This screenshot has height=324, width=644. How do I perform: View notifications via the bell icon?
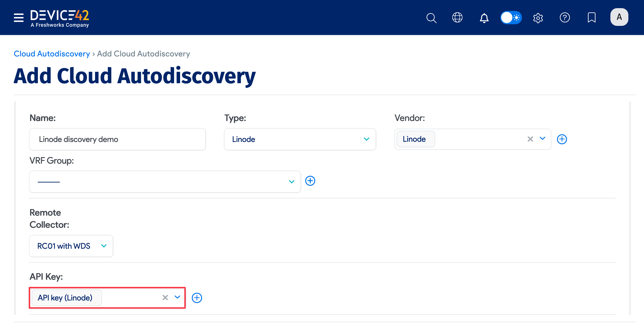[484, 18]
